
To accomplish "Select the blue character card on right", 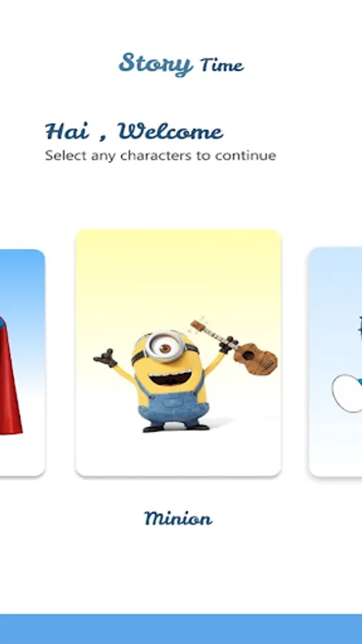I will pyautogui.click(x=336, y=362).
